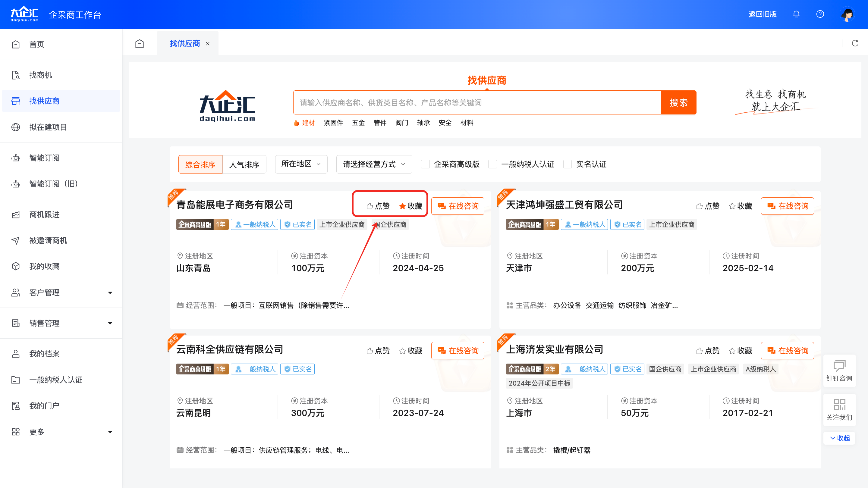This screenshot has width=868, height=488.
Task: Favorite 上海济发实业有限公司 via 收藏 star
Action: tap(741, 351)
